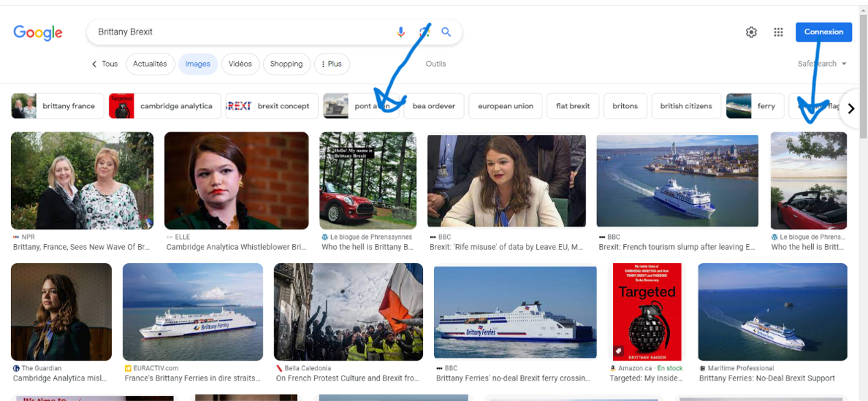Switch to the Actualités tab
The width and height of the screenshot is (868, 401).
[x=150, y=64]
